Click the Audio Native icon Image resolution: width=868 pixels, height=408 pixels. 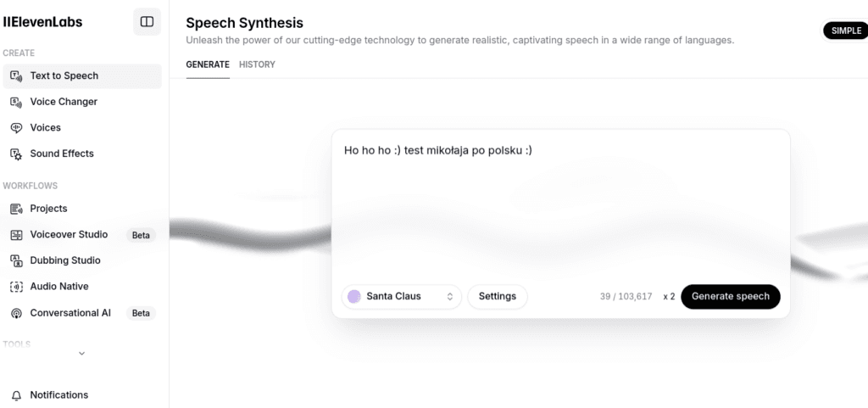[16, 287]
